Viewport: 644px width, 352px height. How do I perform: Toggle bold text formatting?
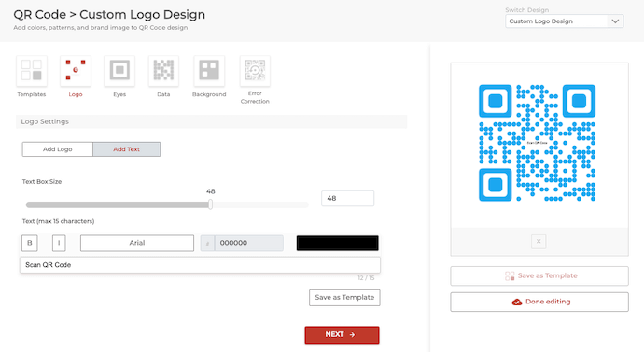pyautogui.click(x=30, y=243)
